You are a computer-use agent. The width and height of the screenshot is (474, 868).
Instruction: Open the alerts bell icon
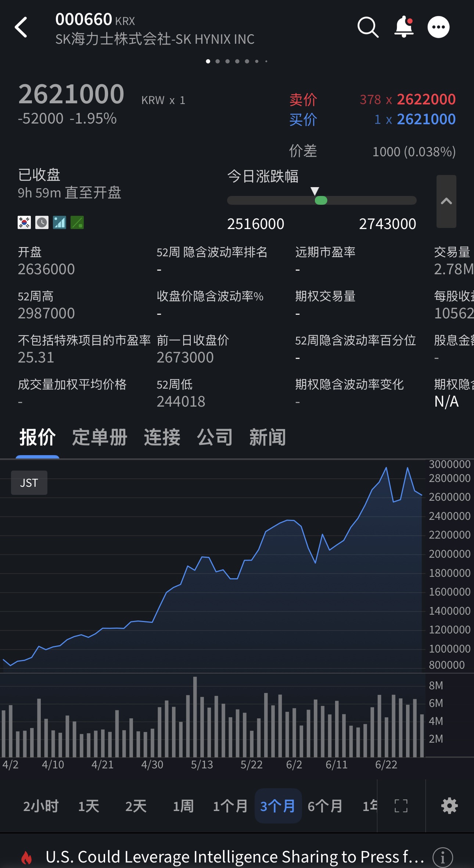404,27
